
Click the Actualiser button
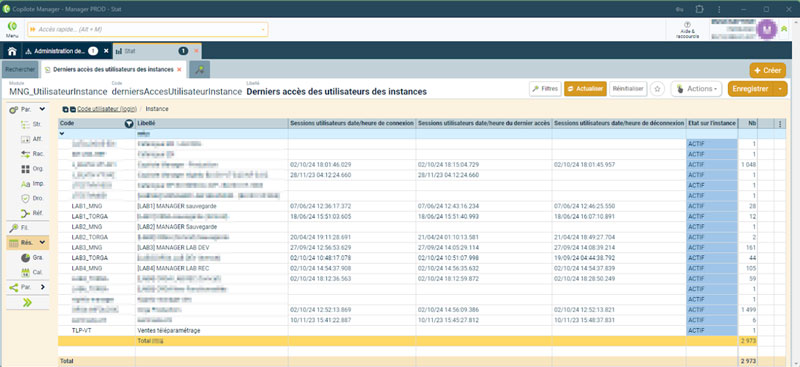[585, 89]
